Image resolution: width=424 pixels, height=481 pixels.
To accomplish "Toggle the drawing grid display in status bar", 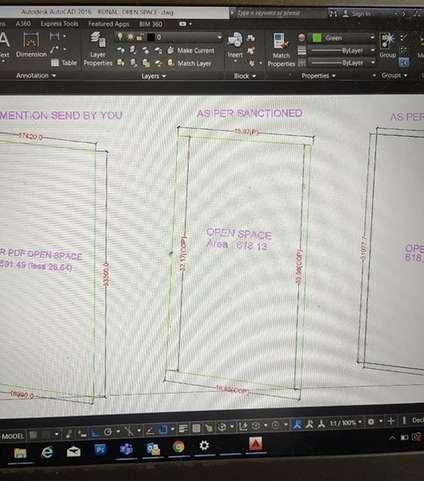I will coord(33,435).
